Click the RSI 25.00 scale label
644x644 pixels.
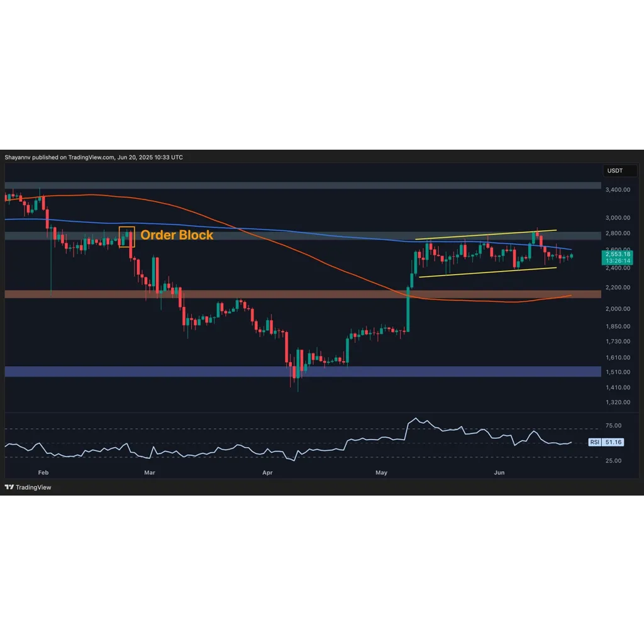pyautogui.click(x=613, y=461)
